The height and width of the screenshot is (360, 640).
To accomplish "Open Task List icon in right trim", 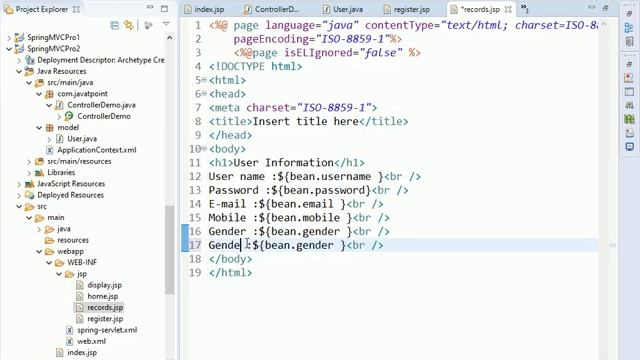I will [x=629, y=41].
